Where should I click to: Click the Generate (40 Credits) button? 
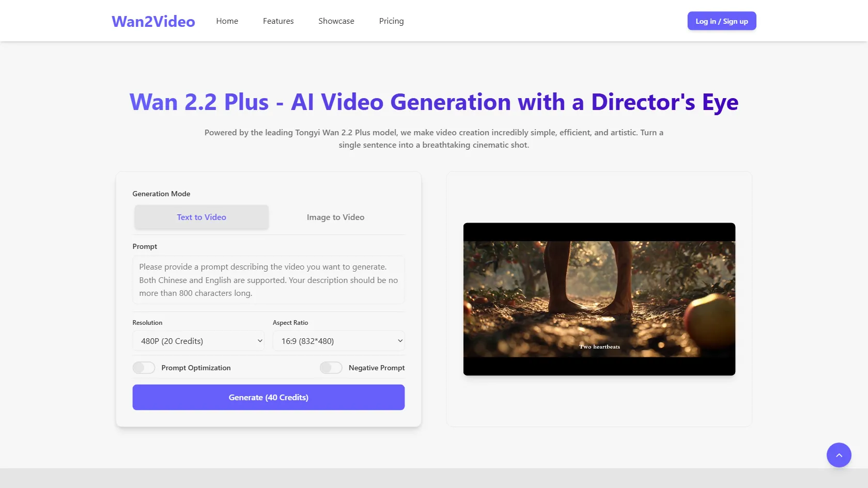(269, 397)
